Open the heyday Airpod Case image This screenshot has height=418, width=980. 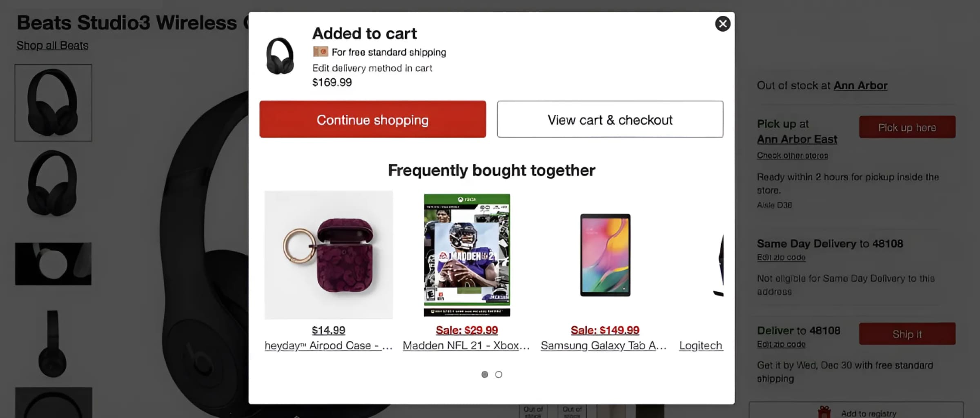tap(329, 255)
